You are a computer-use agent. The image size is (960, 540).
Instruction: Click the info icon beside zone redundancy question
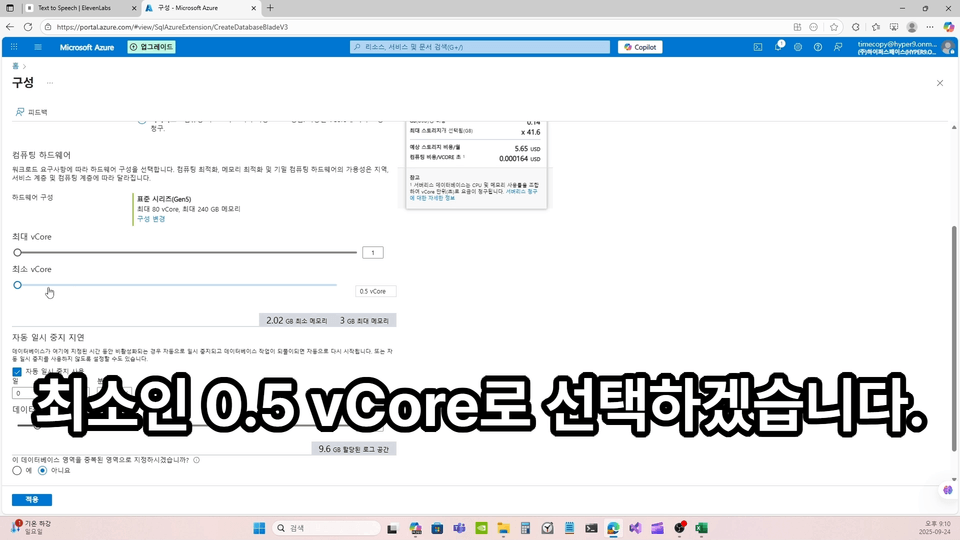pyautogui.click(x=197, y=460)
